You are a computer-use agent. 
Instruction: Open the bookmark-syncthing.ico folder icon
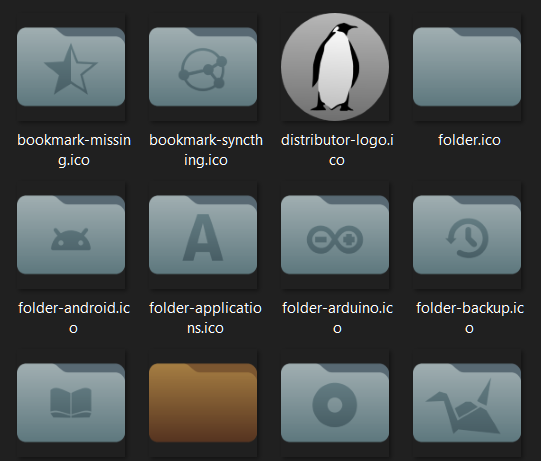[203, 67]
